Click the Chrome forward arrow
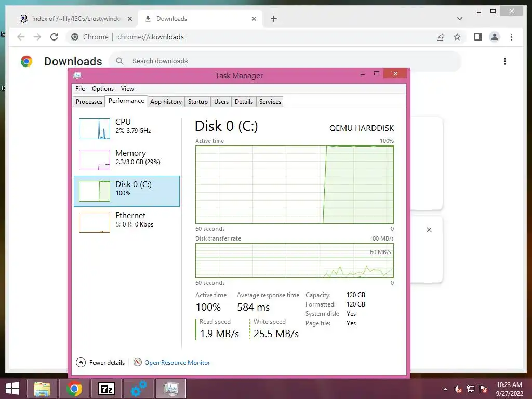 (37, 37)
